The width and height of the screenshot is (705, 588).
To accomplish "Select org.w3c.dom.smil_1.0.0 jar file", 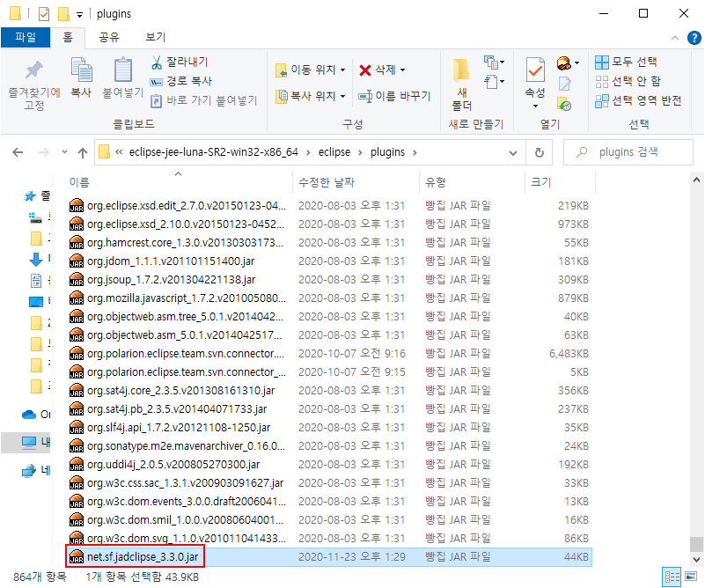I will coord(330,519).
